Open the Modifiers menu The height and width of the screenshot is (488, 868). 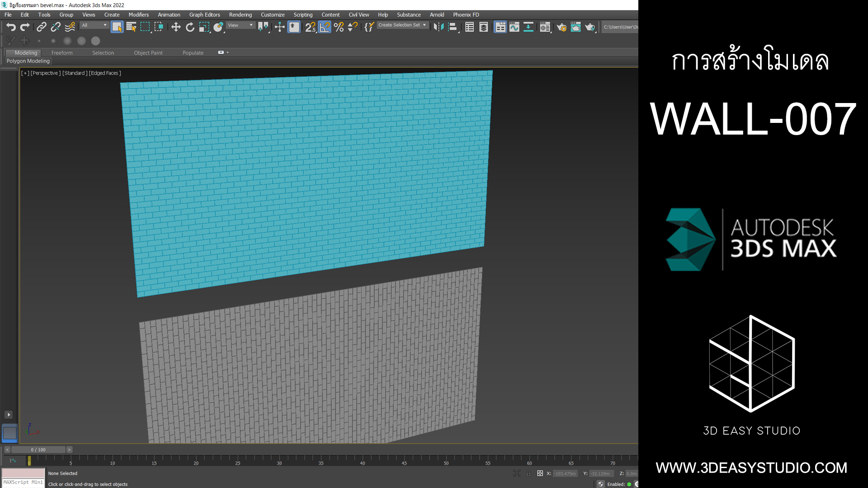tap(138, 15)
